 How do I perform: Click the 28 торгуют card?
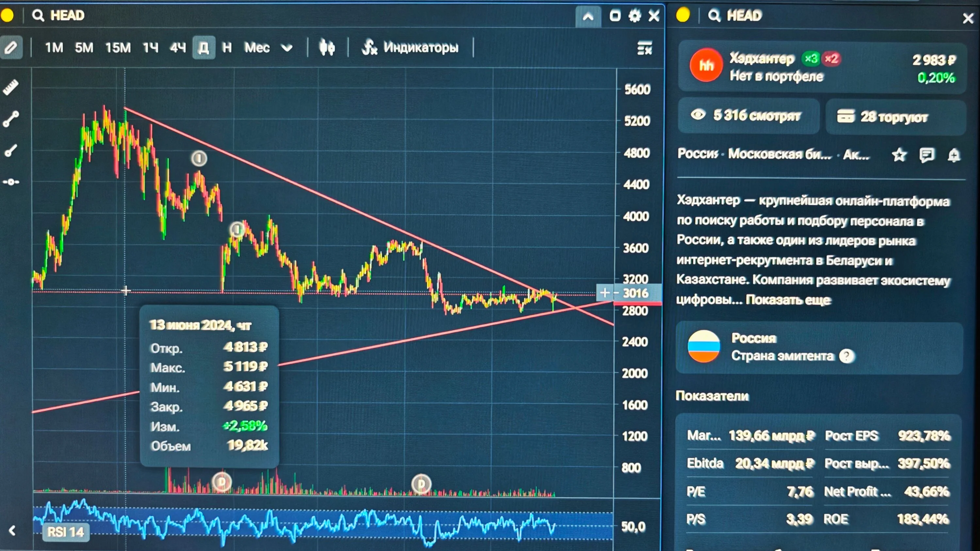pos(895,117)
